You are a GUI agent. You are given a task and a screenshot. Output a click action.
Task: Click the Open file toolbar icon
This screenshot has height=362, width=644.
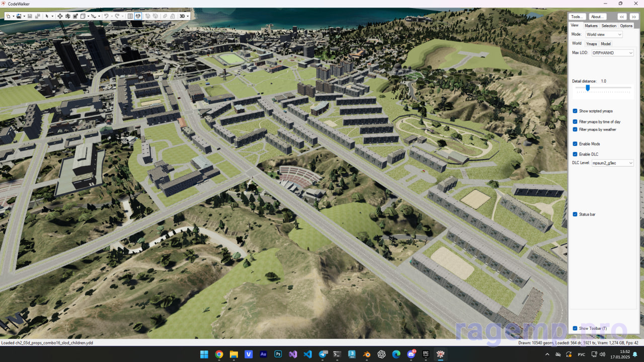pos(19,16)
